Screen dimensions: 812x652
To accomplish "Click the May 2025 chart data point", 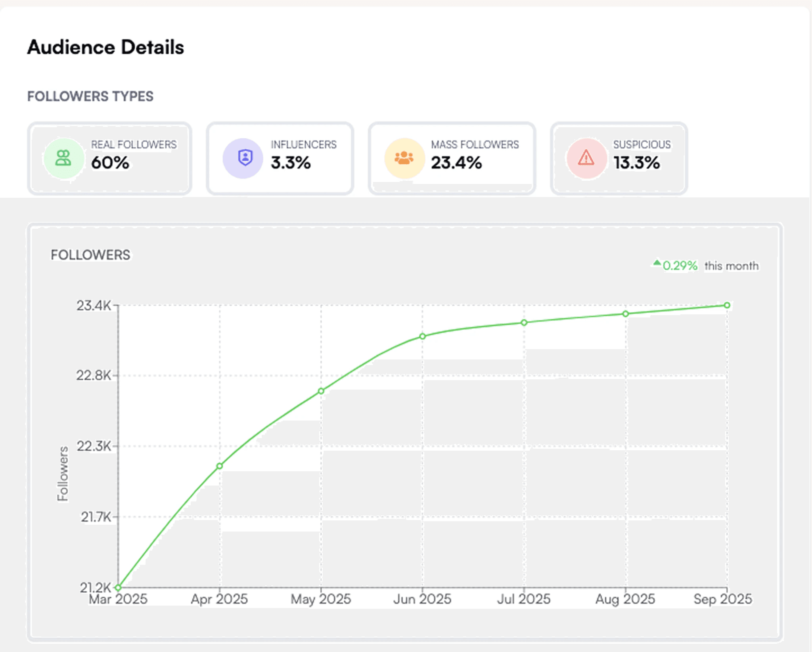I will tap(321, 391).
